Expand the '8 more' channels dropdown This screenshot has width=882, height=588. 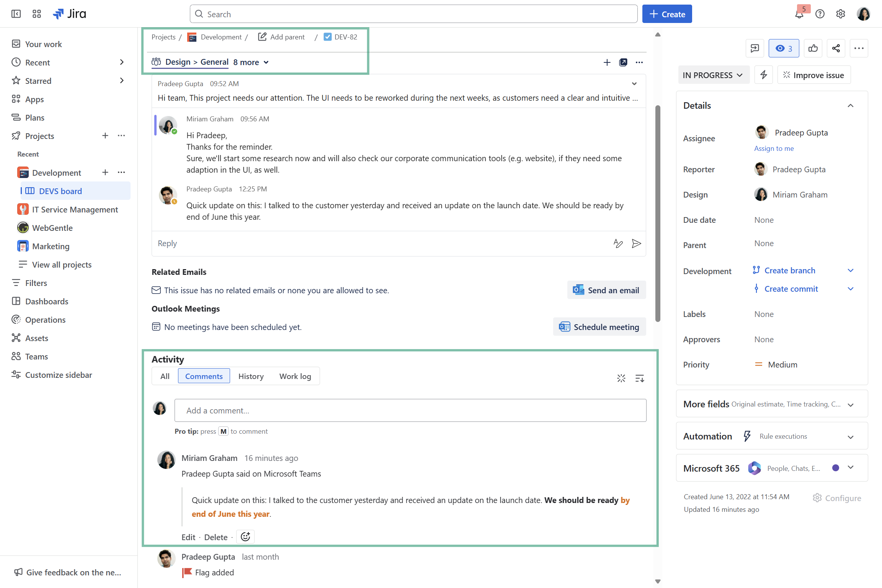(251, 62)
